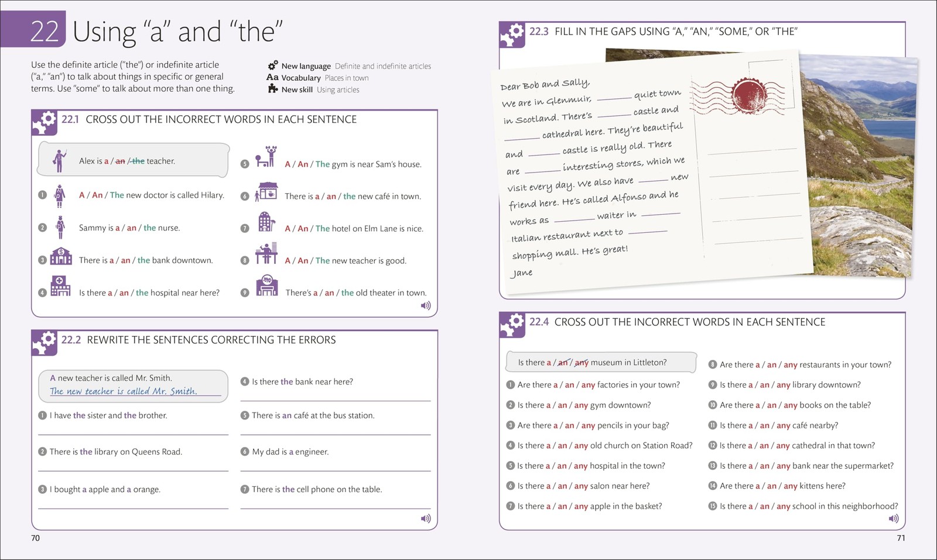Choose "an" in the apple in basket question
937x560 pixels.
[562, 506]
